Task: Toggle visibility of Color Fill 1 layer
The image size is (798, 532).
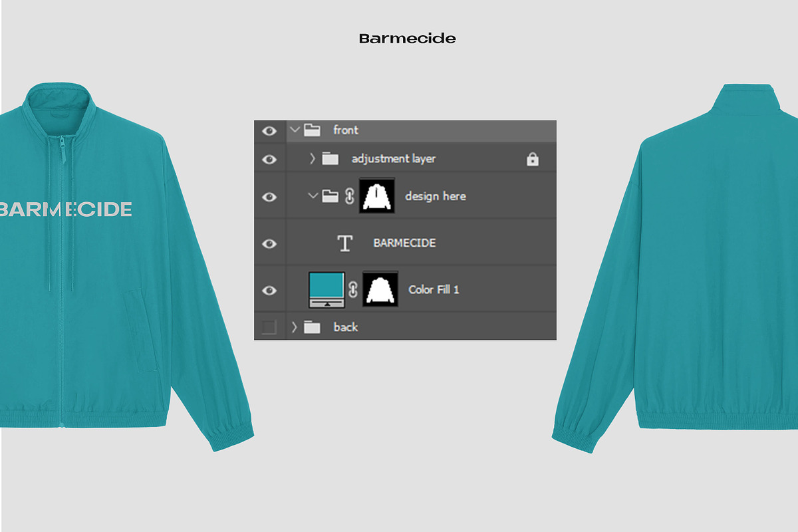Action: pos(269,290)
